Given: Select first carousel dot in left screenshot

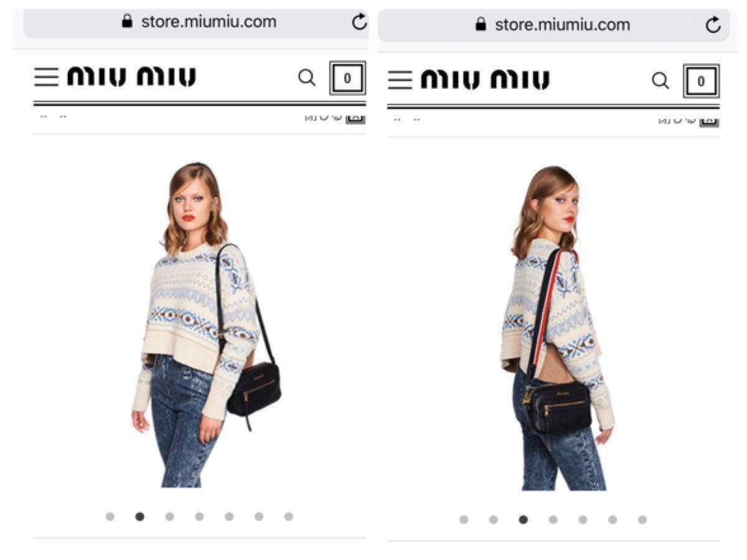Looking at the screenshot, I should click(110, 516).
